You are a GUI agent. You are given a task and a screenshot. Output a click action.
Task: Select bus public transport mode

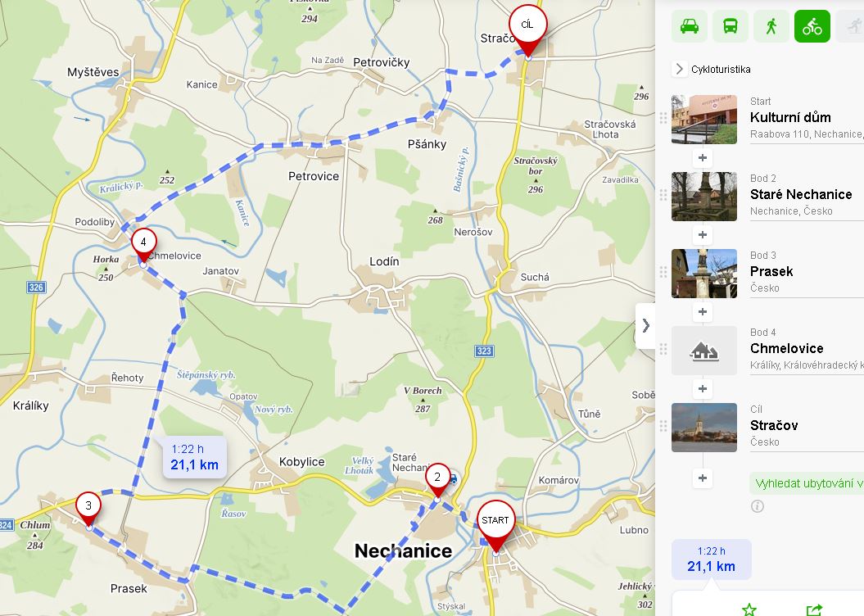[x=731, y=26]
